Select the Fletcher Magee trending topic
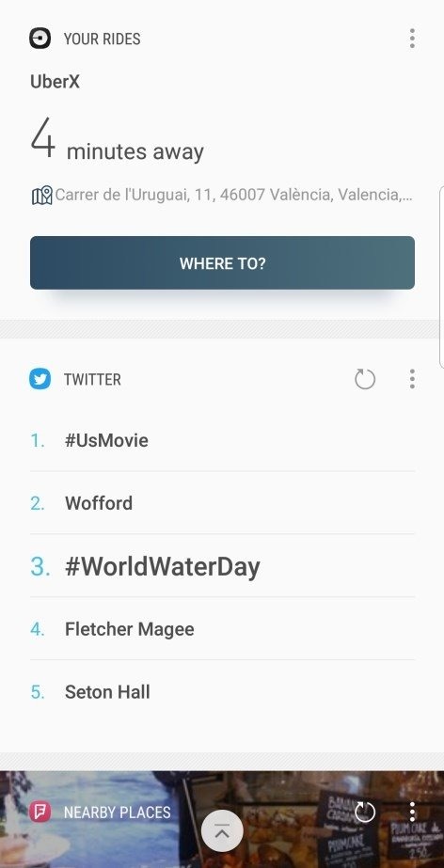 222,629
